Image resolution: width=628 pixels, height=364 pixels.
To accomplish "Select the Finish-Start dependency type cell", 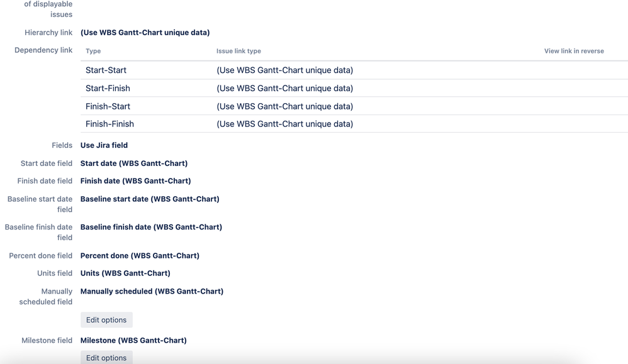I will [108, 106].
